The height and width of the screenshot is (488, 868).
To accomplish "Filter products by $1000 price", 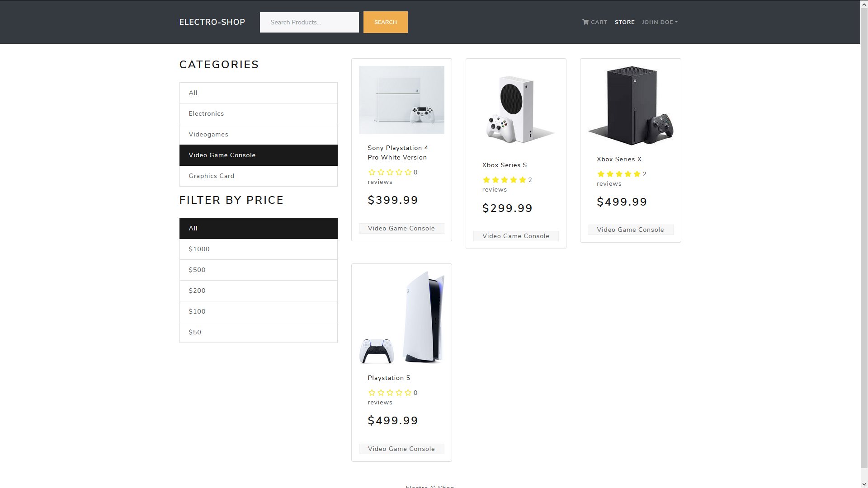I will 259,249.
